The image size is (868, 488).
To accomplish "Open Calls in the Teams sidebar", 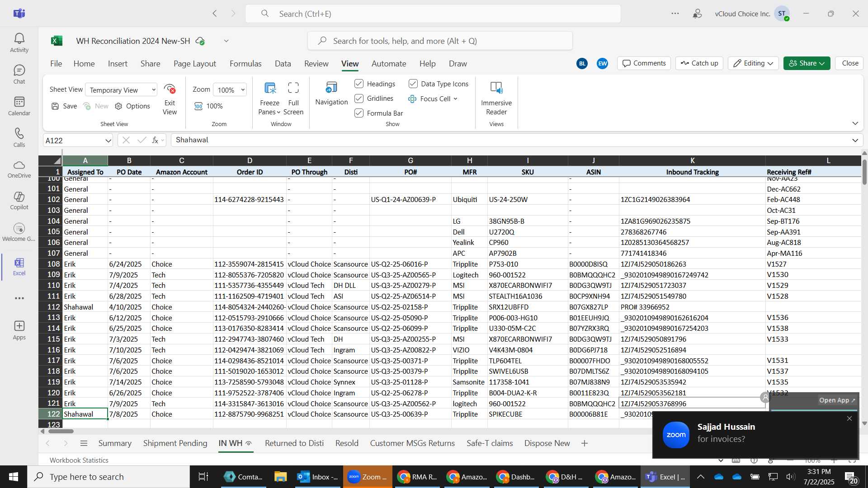I will [19, 138].
